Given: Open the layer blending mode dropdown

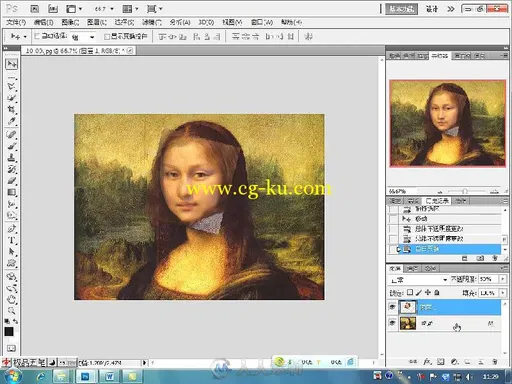Looking at the screenshot, I should point(419,279).
